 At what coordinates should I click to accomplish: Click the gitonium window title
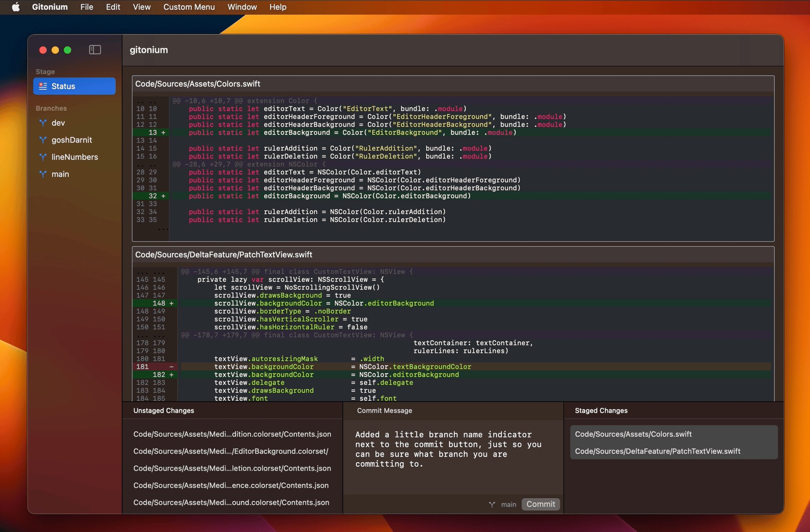tap(149, 50)
